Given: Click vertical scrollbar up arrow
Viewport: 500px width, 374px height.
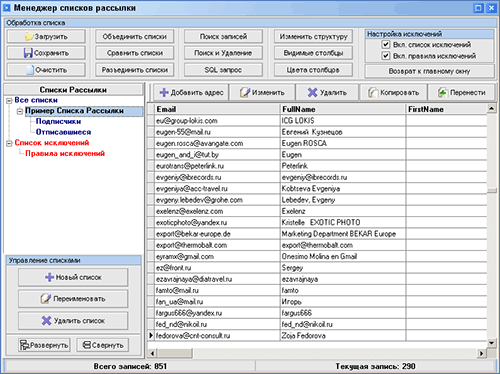Looking at the screenshot, I should (491, 108).
